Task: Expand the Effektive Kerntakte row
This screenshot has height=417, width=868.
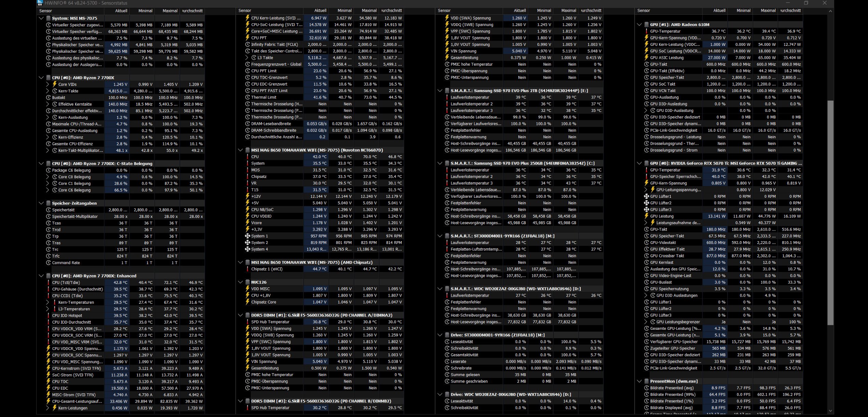Action: (x=48, y=104)
